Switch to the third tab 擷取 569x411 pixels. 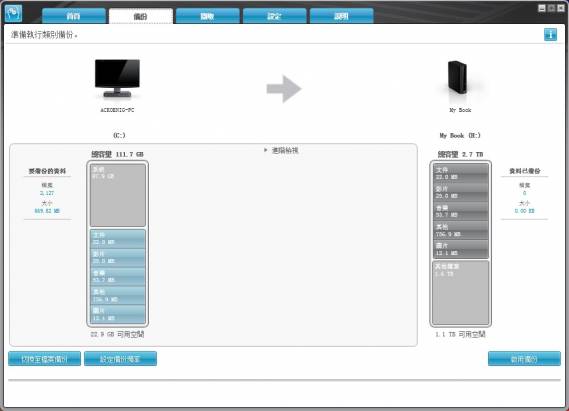click(x=208, y=16)
